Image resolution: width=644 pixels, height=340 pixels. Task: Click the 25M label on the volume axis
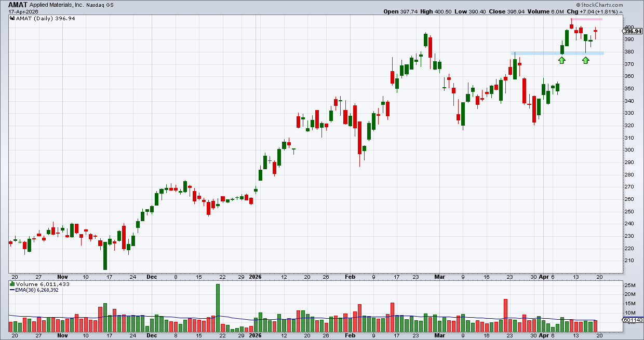(629, 285)
